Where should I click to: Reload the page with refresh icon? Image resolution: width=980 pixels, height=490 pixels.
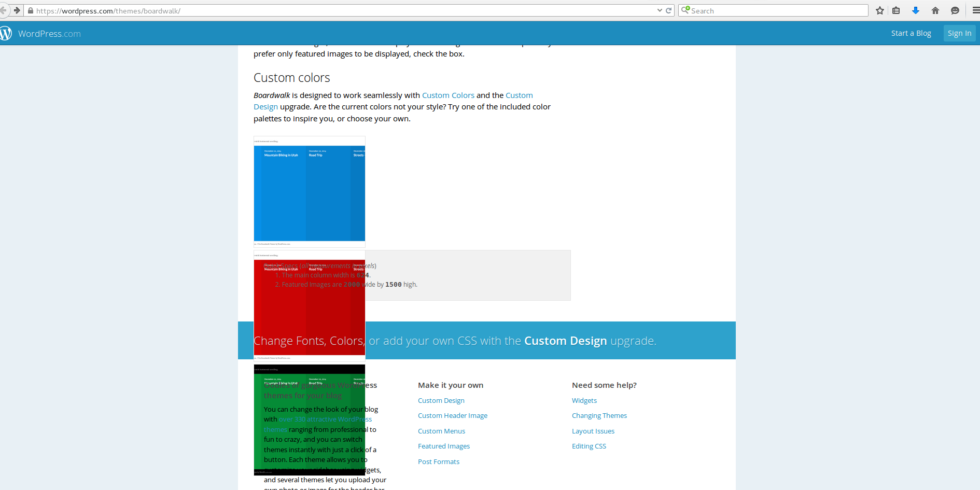click(669, 10)
